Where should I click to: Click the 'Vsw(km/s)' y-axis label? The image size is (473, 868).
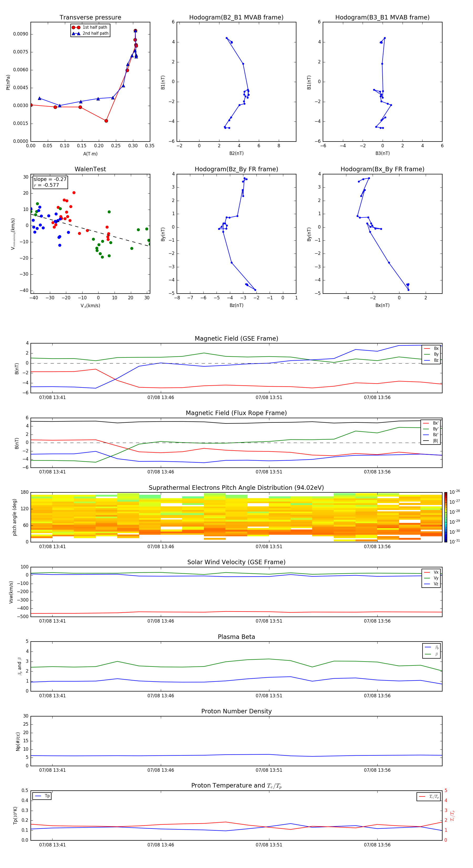(x=11, y=592)
